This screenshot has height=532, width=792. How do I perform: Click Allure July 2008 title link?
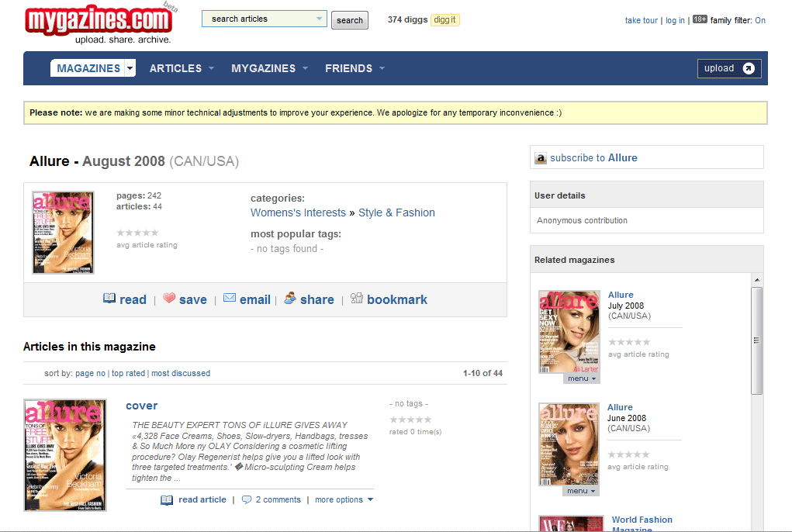(621, 295)
